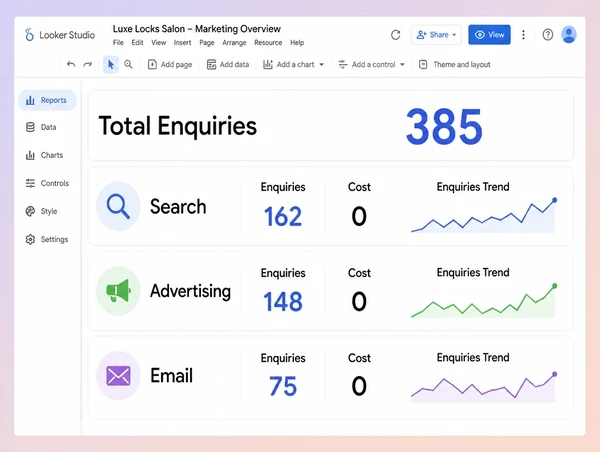Image resolution: width=600 pixels, height=452 pixels.
Task: Select the Charts label in sidebar
Action: tap(52, 155)
